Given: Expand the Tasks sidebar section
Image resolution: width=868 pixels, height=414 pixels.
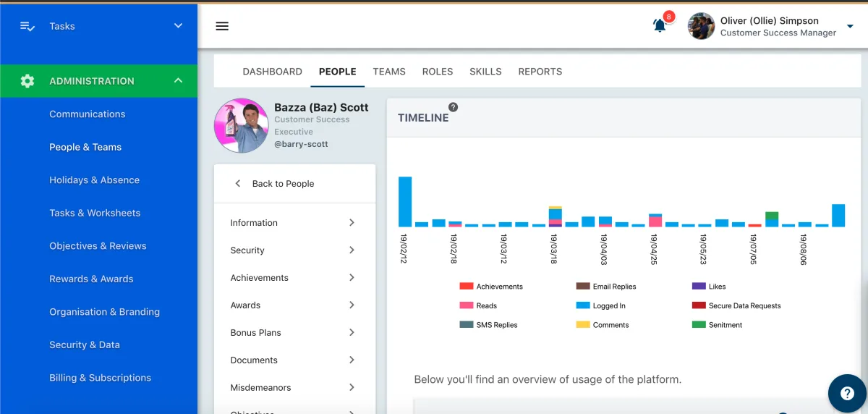Looking at the screenshot, I should click(x=179, y=26).
